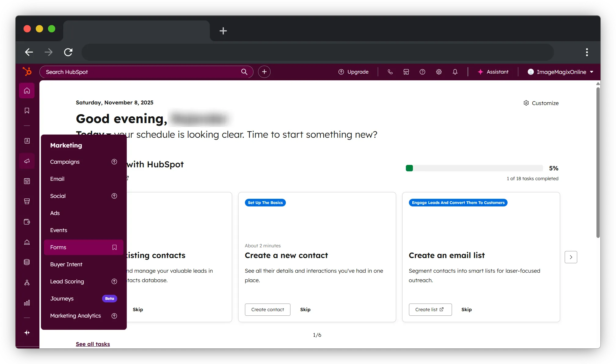
Task: Open Journeys Beta from the Marketing menu
Action: pos(62,299)
